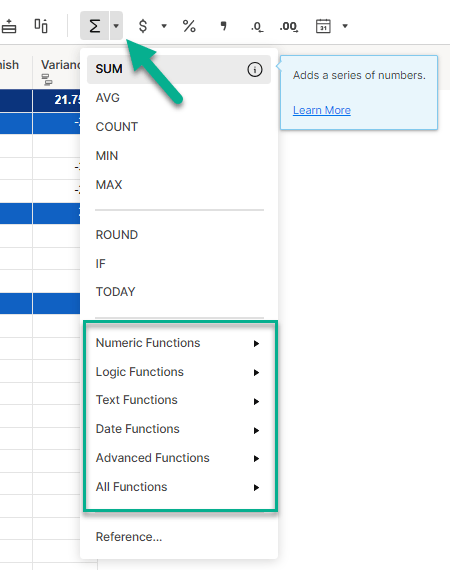450x570 pixels.
Task: Click the increase decimal icon
Action: tap(289, 26)
